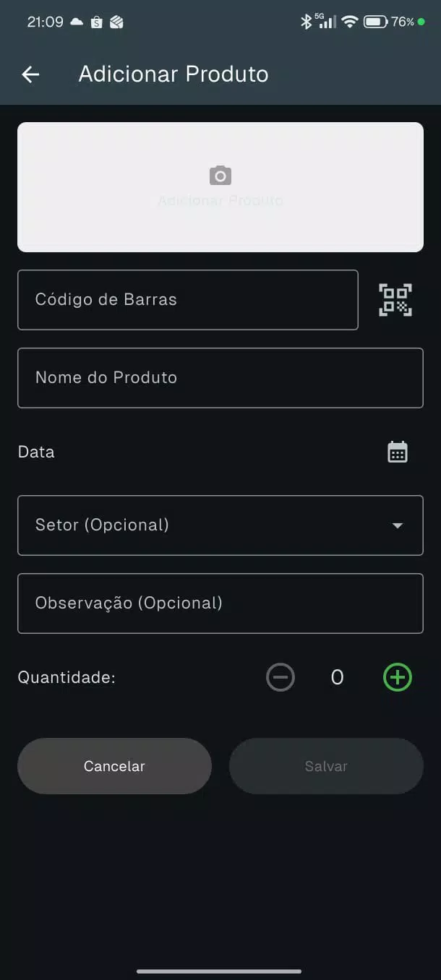Viewport: 441px width, 980px height.
Task: Tap the product image placeholder area
Action: [x=220, y=187]
